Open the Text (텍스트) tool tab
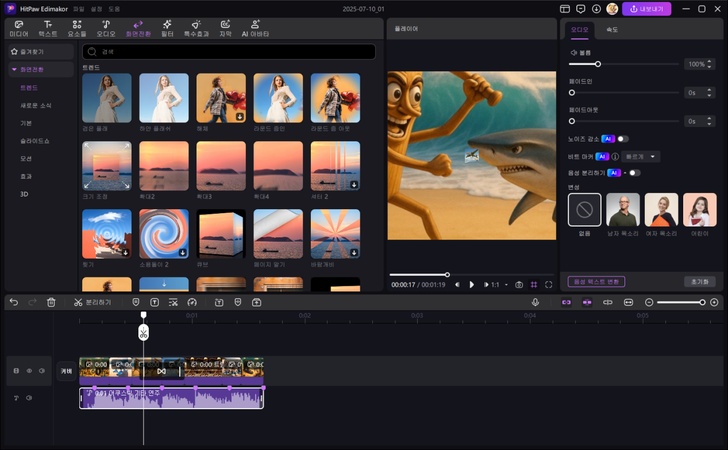Image resolution: width=728 pixels, height=450 pixels. (x=47, y=28)
